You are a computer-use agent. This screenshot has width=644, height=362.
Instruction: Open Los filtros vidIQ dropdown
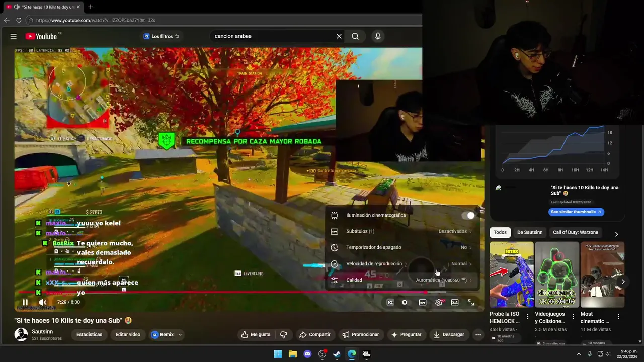point(162,36)
